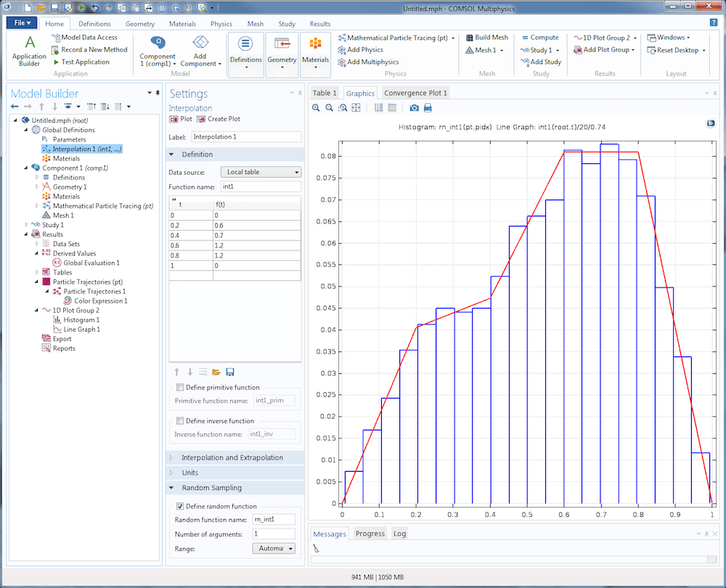Image resolution: width=726 pixels, height=588 pixels.
Task: Uncheck Define random function checkbox
Action: pos(180,506)
